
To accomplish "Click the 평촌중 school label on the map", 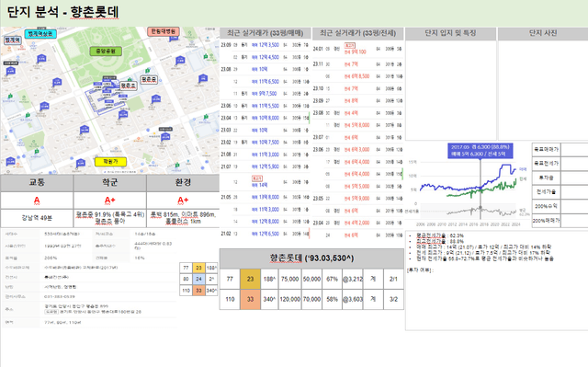I will (149, 79).
